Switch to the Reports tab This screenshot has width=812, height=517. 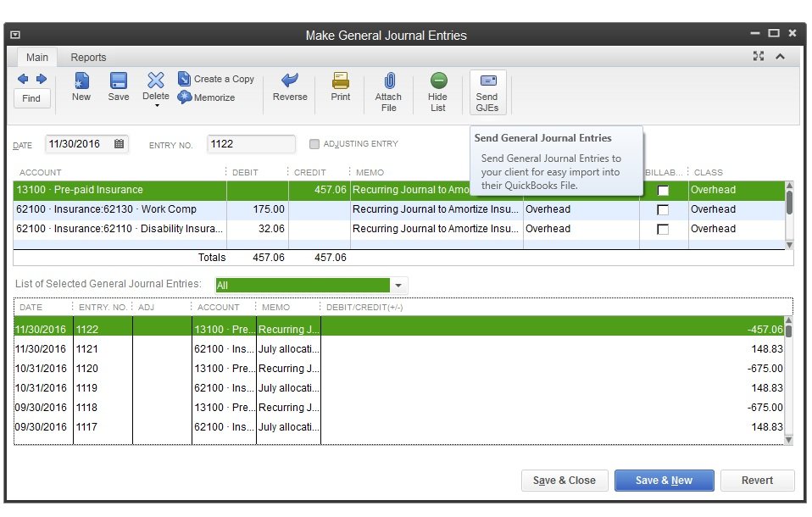pyautogui.click(x=88, y=58)
